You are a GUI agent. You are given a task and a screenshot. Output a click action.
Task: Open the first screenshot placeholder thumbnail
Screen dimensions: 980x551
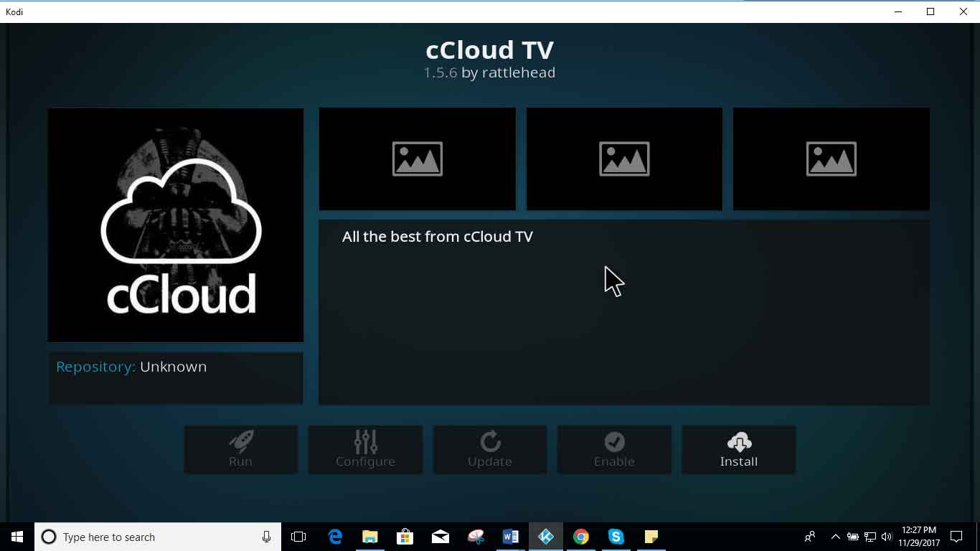point(418,159)
